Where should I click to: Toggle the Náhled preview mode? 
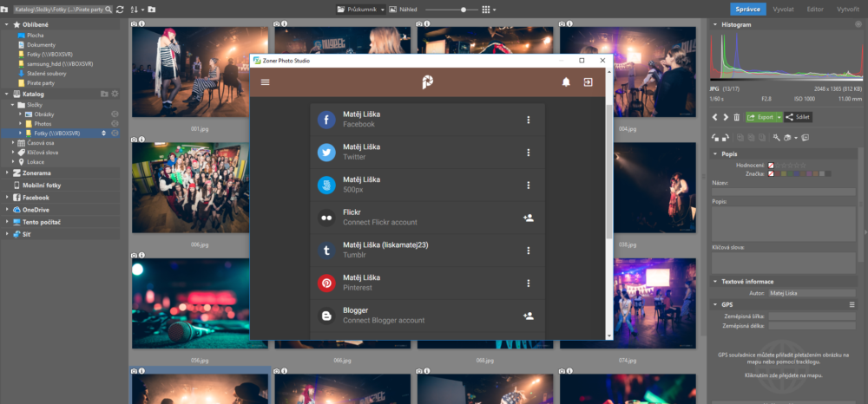pos(403,10)
